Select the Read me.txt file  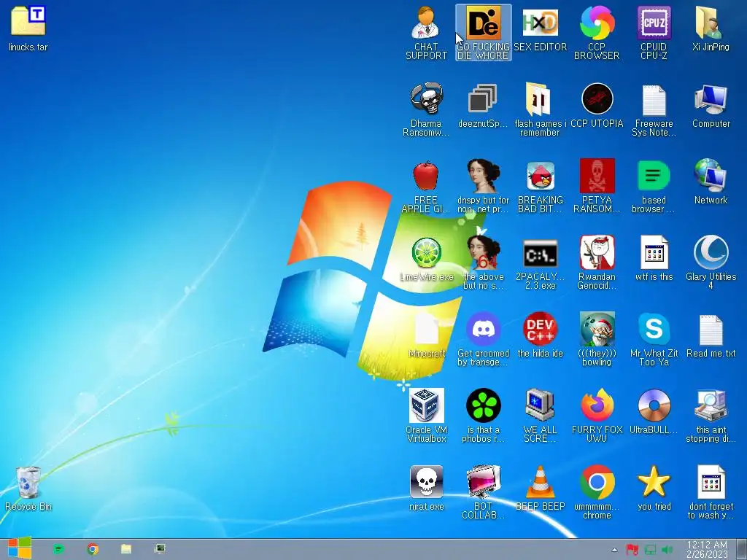pyautogui.click(x=711, y=330)
